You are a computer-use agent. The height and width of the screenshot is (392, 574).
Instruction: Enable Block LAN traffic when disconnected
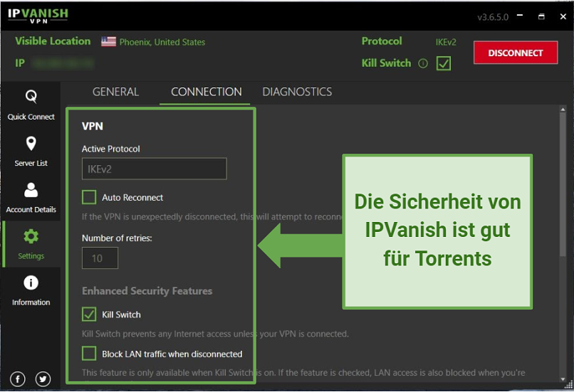tap(89, 354)
